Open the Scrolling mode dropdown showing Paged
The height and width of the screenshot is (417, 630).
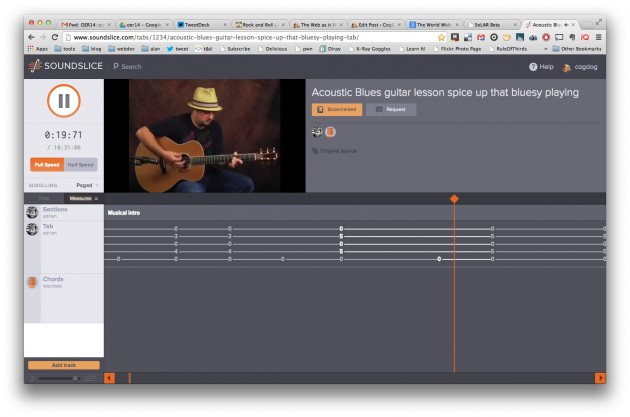(87, 185)
